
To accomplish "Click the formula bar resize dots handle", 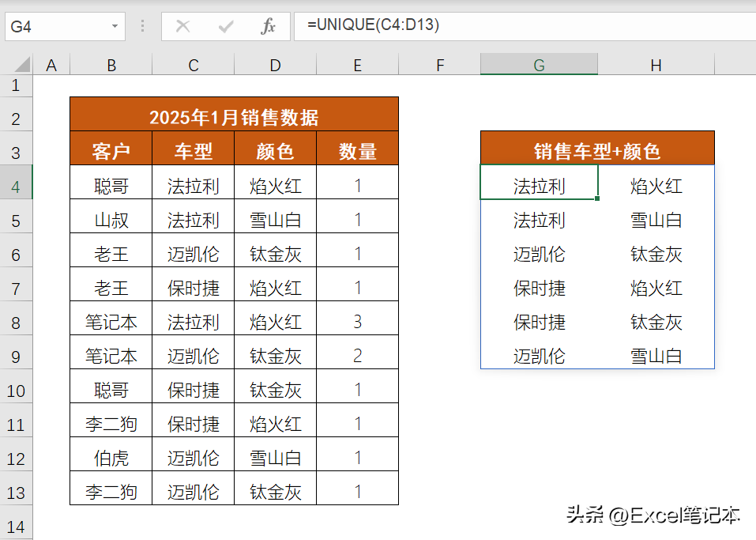I will click(x=142, y=26).
